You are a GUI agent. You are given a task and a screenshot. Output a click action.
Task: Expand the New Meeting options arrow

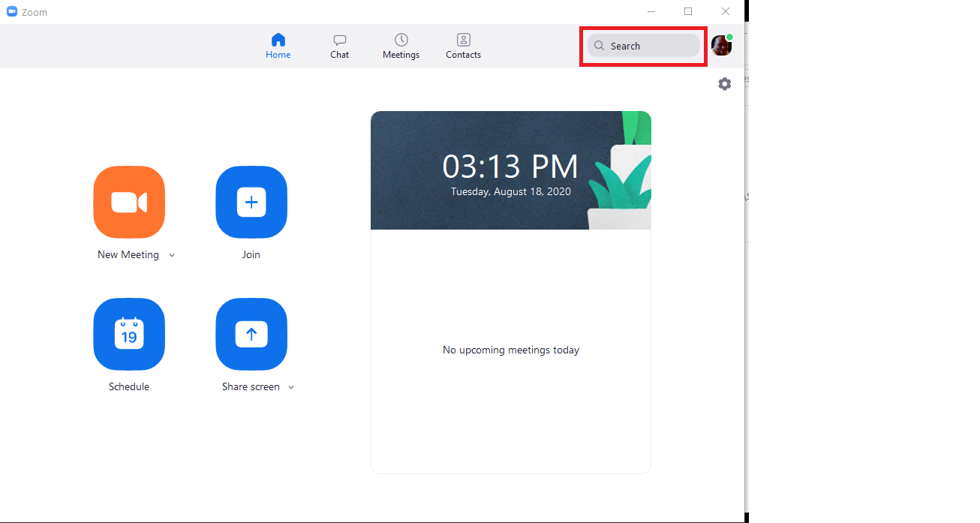(x=172, y=256)
